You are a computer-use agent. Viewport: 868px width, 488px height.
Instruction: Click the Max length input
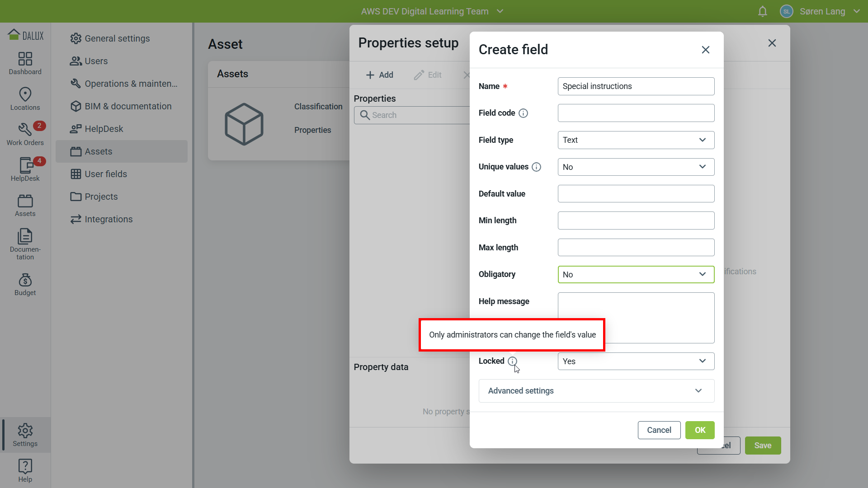click(636, 248)
